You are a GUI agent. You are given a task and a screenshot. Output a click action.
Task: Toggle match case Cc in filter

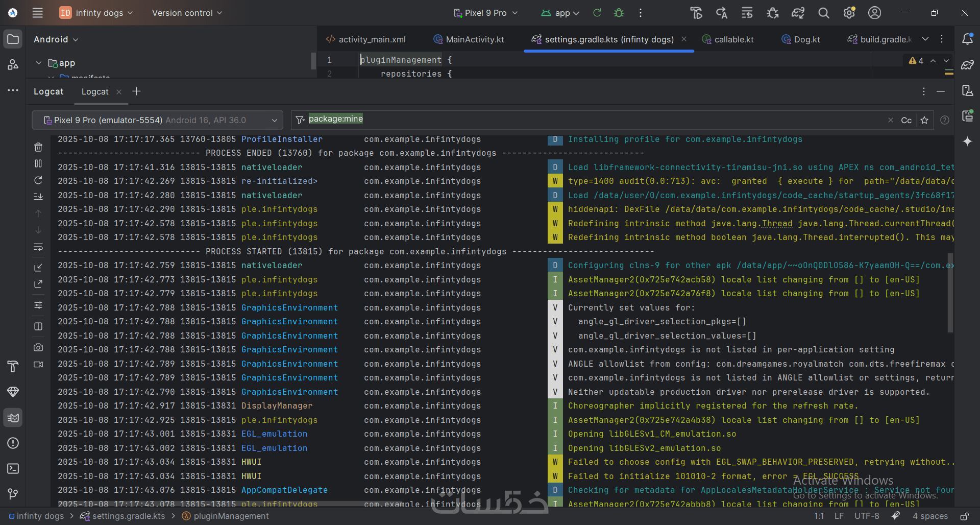(906, 121)
